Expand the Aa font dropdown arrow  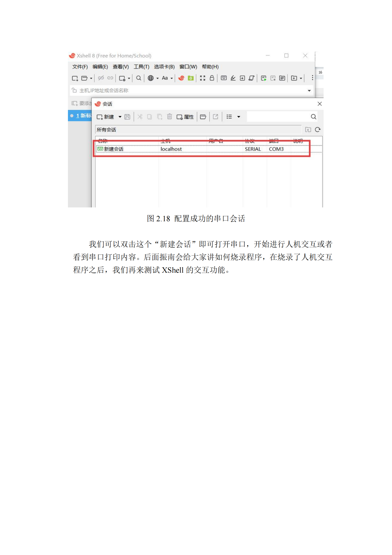[172, 78]
